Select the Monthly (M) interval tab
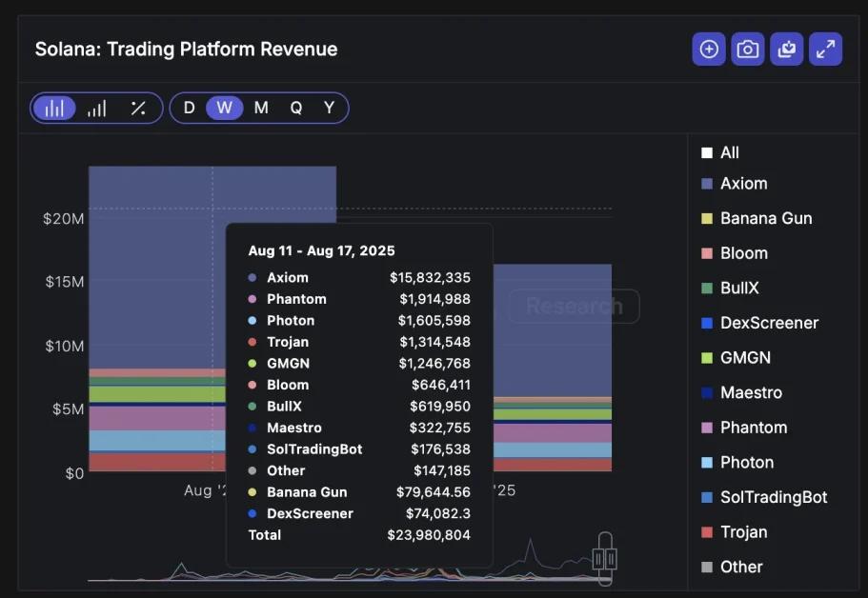The image size is (868, 598). coord(261,108)
